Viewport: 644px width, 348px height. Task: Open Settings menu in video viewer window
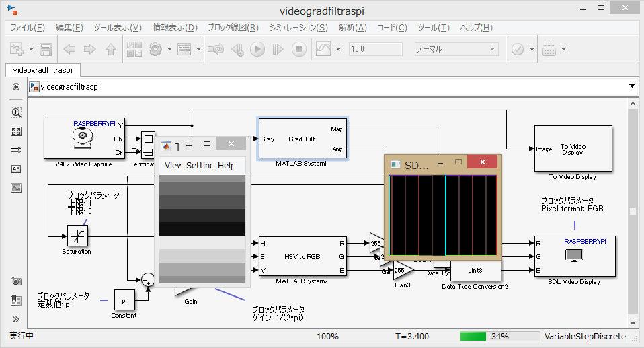[199, 165]
